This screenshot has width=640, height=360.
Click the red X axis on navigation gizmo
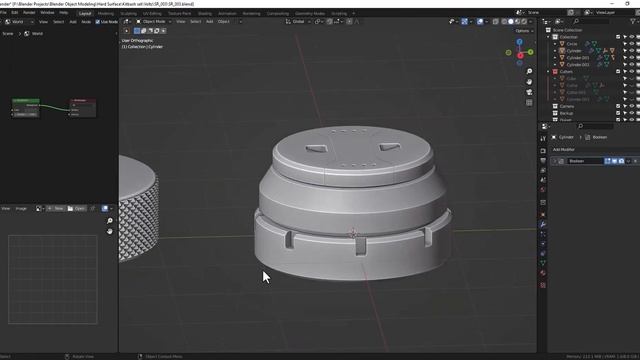[x=520, y=56]
